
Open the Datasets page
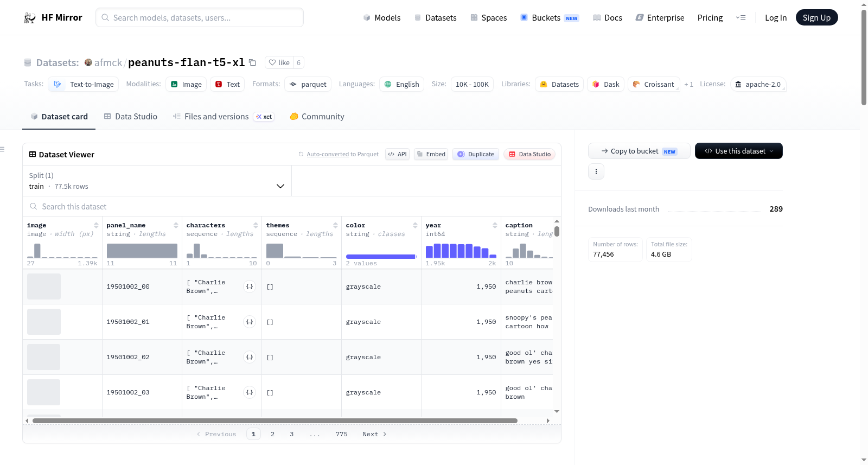pyautogui.click(x=436, y=18)
